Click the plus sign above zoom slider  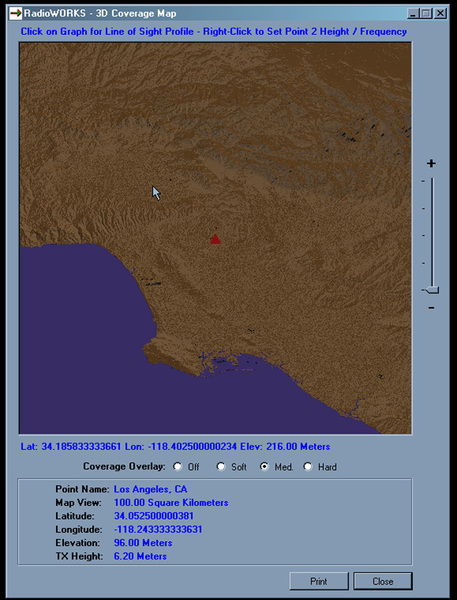pos(431,163)
